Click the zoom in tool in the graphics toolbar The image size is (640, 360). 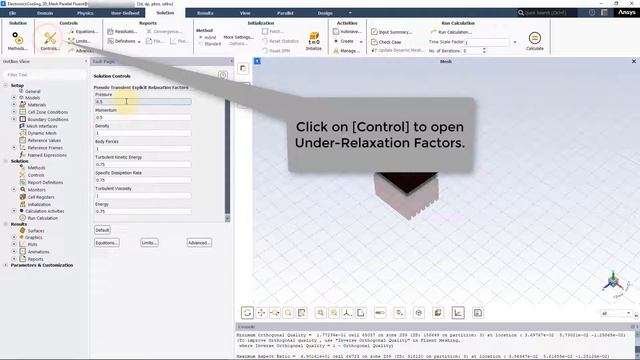(321, 313)
